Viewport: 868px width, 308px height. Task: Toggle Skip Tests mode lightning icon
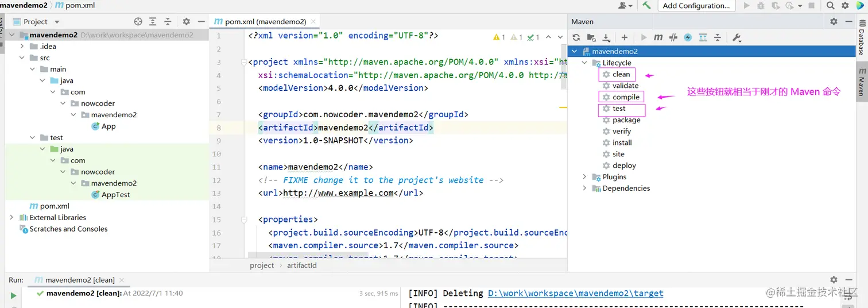[x=688, y=37]
